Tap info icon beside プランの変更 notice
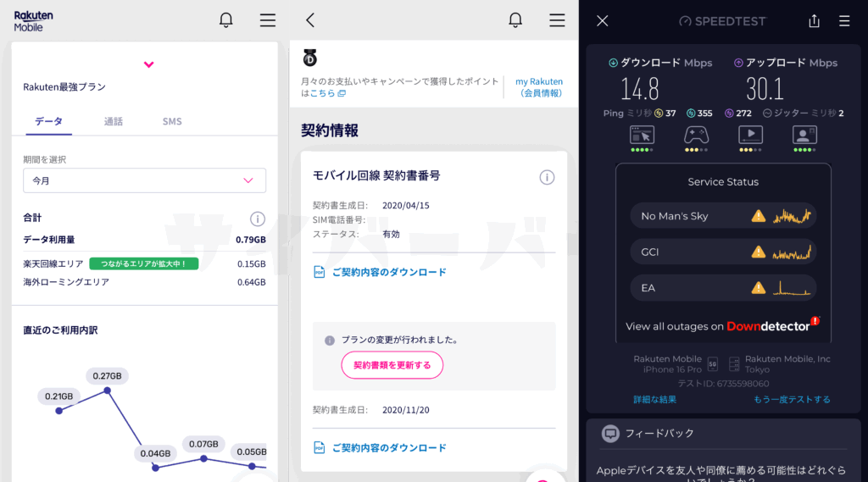868x482 pixels. pos(330,341)
